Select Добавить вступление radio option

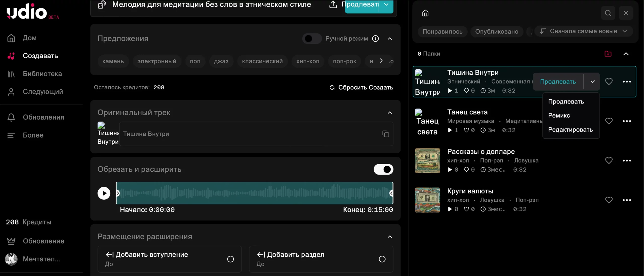pos(230,259)
